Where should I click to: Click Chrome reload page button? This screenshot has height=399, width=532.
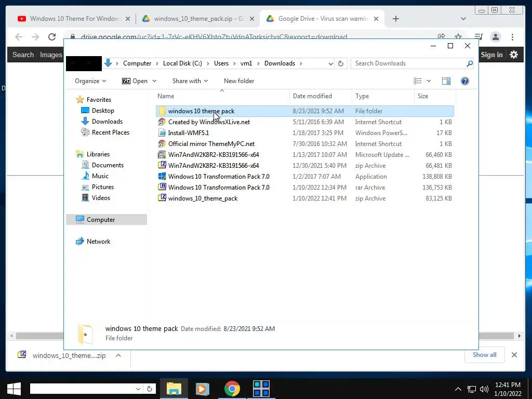click(x=52, y=37)
